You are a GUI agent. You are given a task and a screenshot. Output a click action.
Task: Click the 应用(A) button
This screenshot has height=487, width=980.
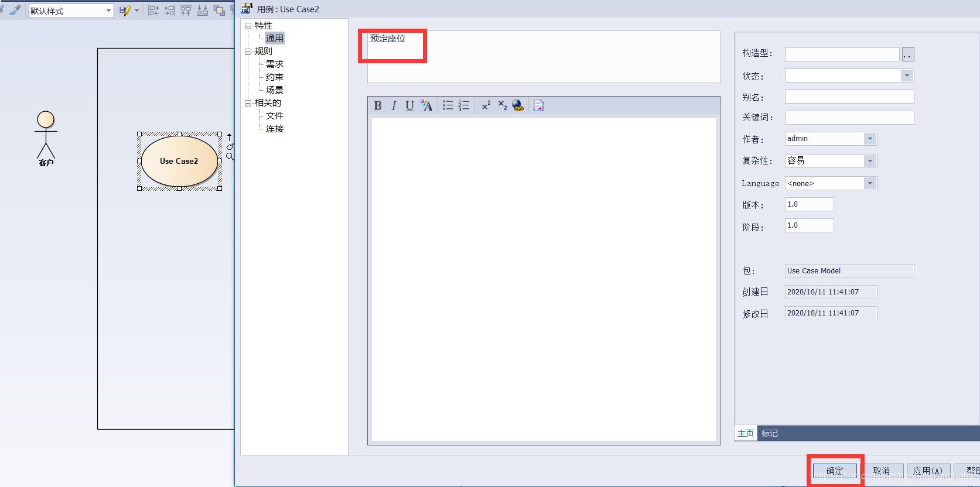[928, 471]
